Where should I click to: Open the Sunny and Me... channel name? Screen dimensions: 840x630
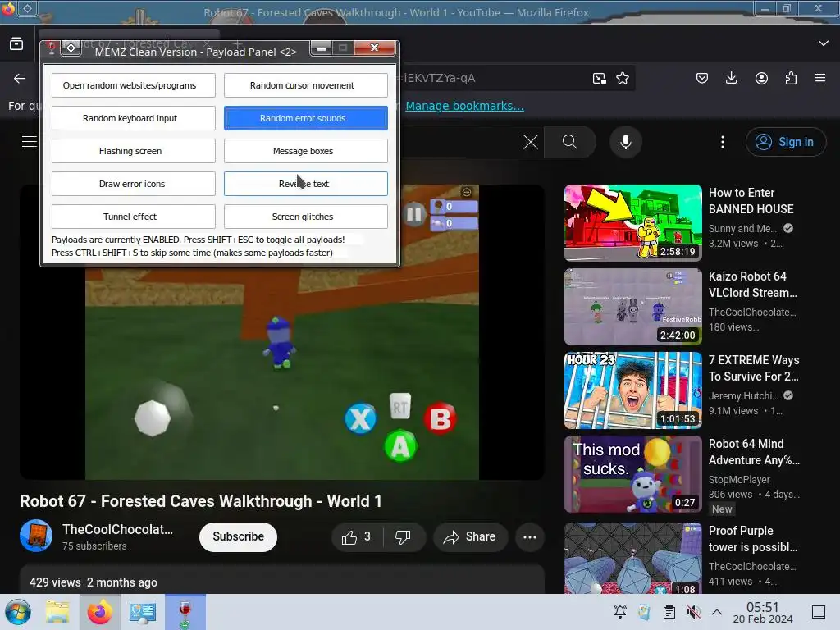pos(742,229)
